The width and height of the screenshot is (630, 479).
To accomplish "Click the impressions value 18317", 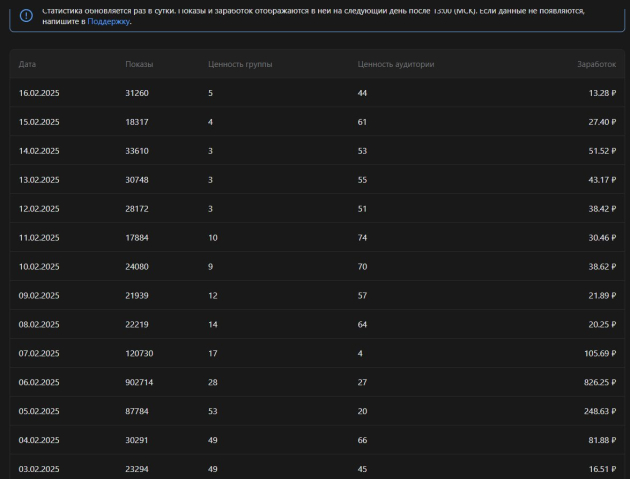I will [137, 122].
